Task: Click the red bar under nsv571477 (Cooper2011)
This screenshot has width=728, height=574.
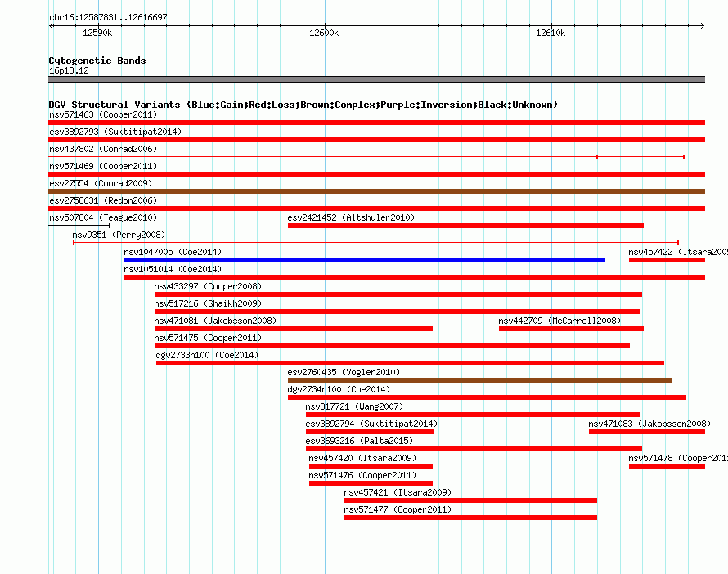Action: coord(470,518)
